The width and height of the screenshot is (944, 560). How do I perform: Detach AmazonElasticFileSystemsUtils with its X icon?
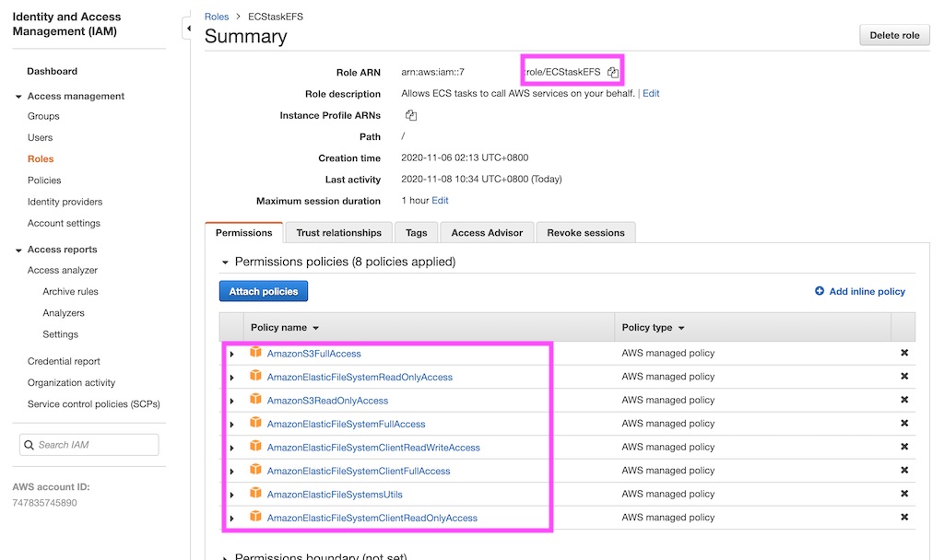904,494
